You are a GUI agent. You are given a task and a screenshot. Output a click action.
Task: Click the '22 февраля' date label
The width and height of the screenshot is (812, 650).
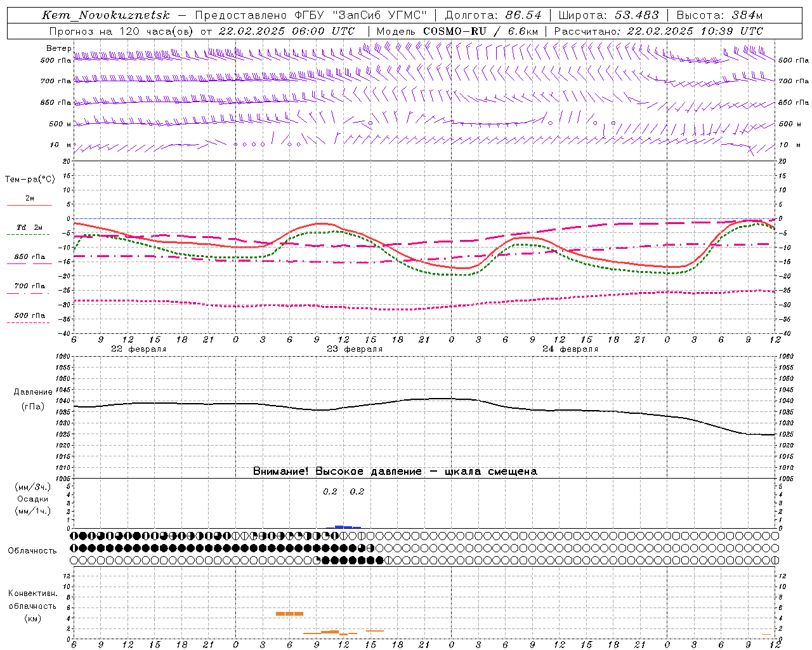138,349
